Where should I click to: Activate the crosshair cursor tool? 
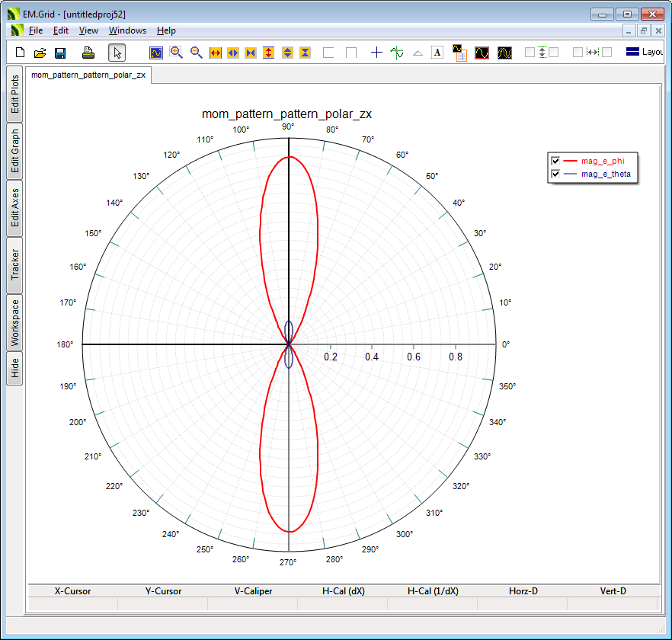[376, 53]
